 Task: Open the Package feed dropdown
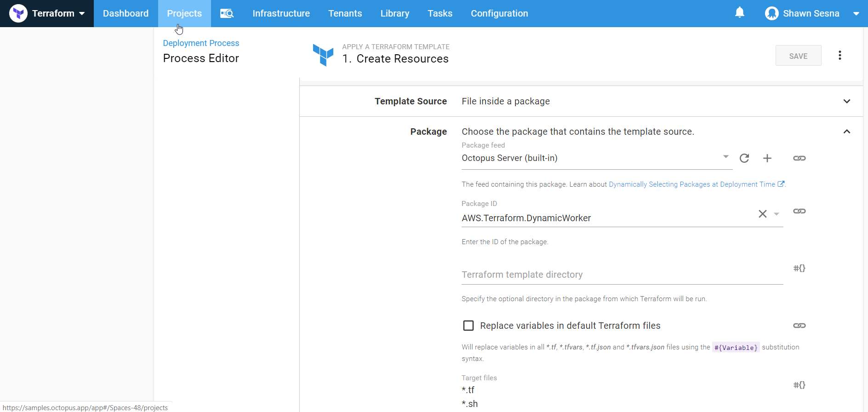(x=725, y=157)
